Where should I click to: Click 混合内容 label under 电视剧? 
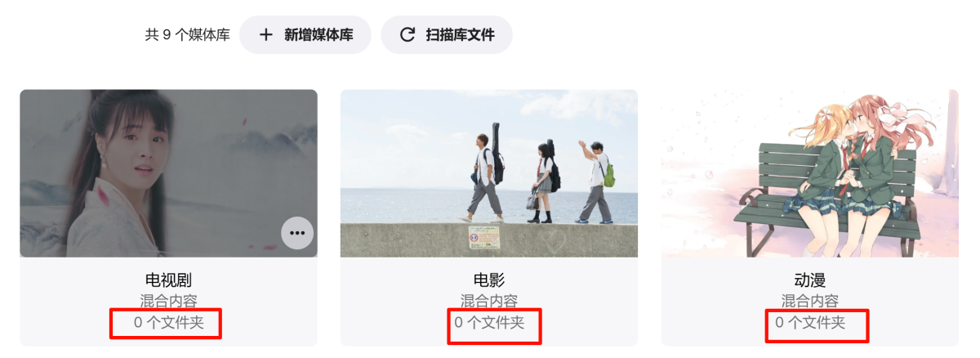tap(168, 302)
